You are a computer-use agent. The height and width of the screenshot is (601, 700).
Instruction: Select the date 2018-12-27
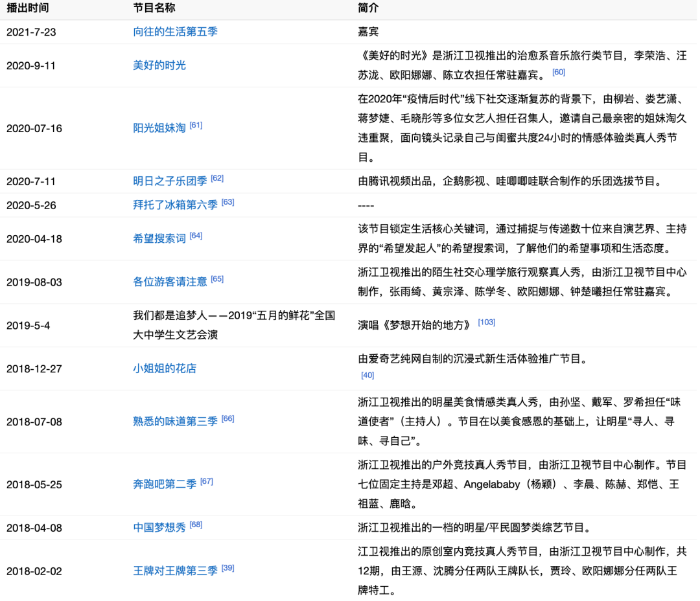pyautogui.click(x=34, y=369)
